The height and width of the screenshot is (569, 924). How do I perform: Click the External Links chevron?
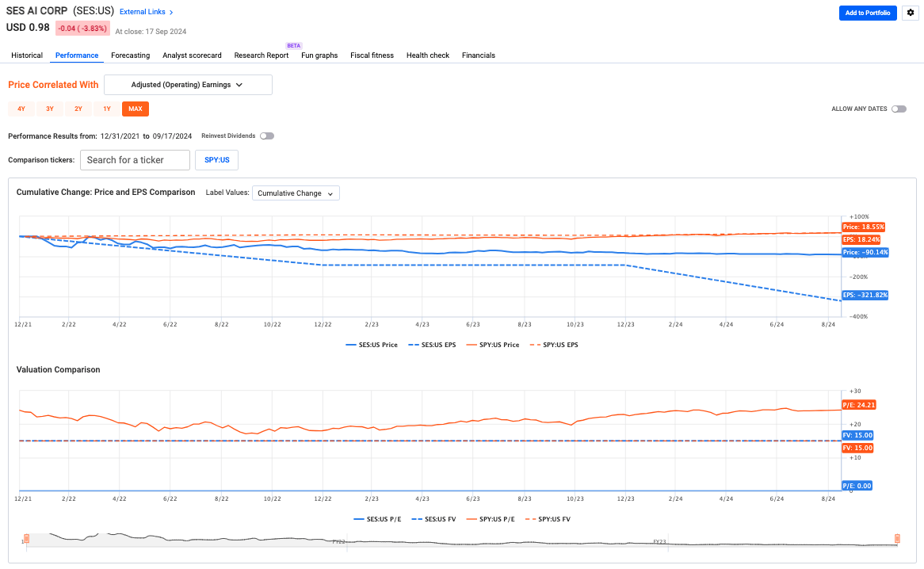tap(171, 13)
